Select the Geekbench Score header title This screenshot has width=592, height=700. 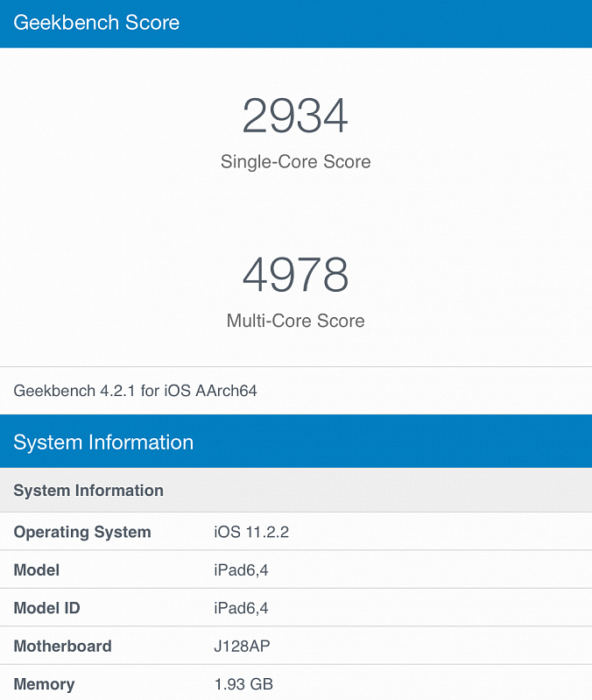tap(96, 23)
